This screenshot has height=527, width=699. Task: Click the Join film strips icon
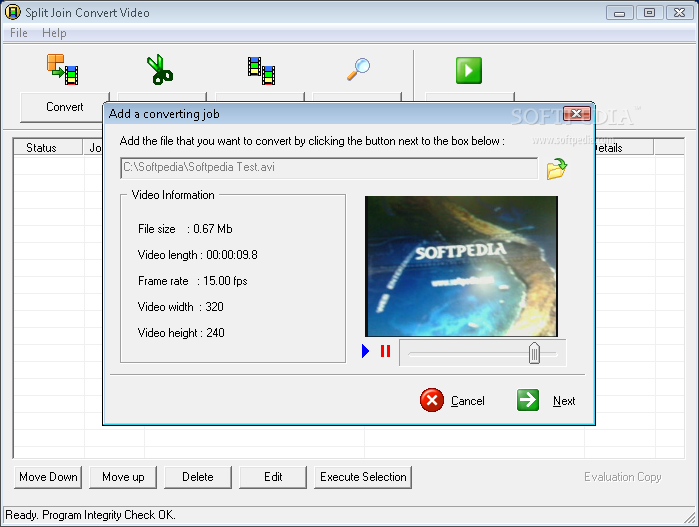click(261, 70)
